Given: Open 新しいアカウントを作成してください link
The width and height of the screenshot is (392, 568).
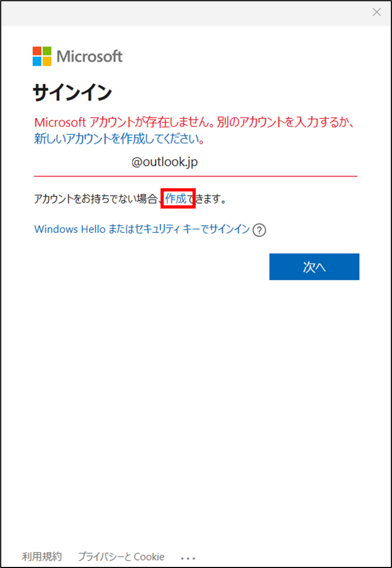Looking at the screenshot, I should (117, 139).
